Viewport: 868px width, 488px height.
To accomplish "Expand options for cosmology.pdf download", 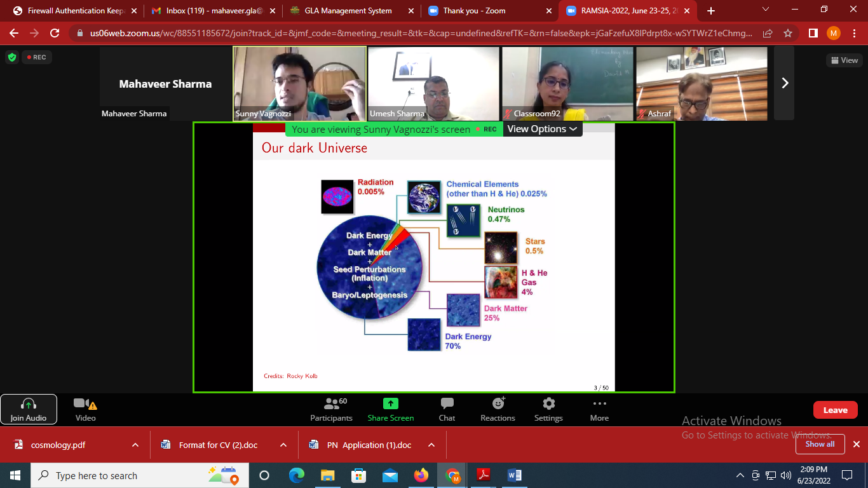I will pos(135,445).
